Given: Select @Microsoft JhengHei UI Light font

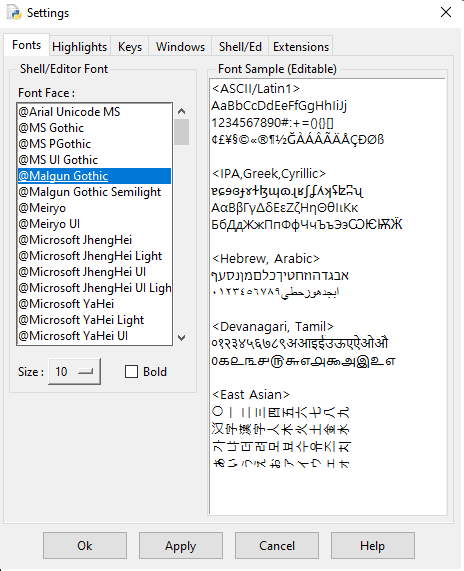Looking at the screenshot, I should click(x=94, y=288).
